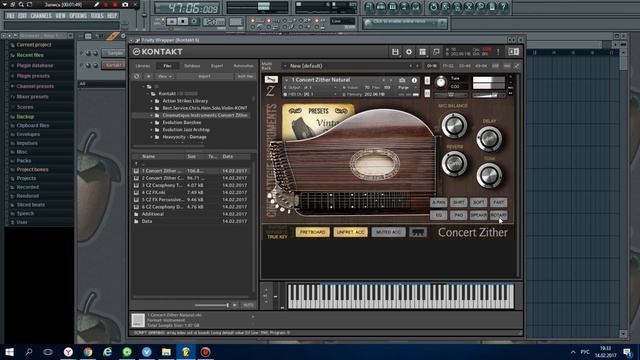
Task: Expand the Evolution Banshee folder
Action: (x=151, y=122)
